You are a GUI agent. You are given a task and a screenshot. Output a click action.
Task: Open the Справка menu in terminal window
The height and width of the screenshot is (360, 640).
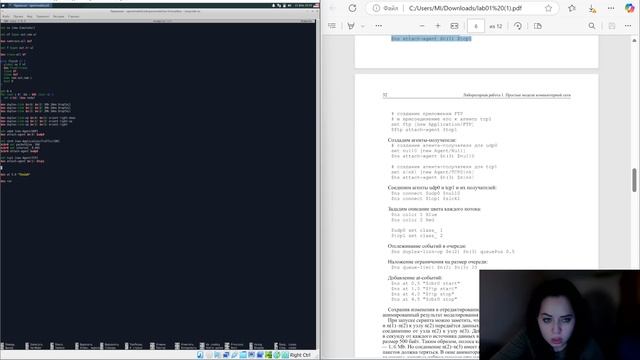point(73,16)
